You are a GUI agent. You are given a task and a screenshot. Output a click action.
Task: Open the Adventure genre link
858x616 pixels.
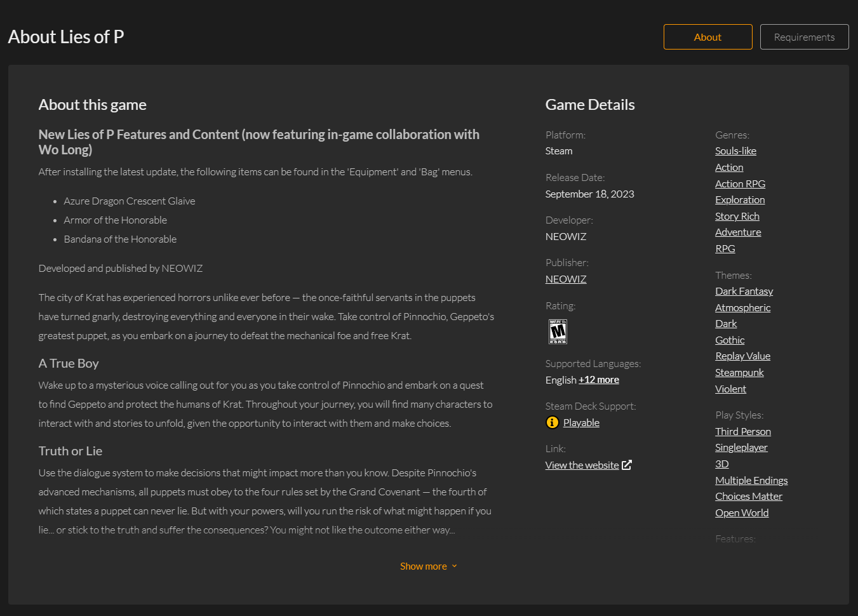point(738,232)
